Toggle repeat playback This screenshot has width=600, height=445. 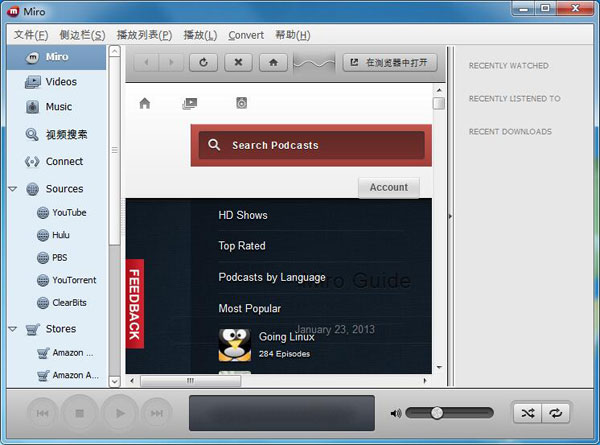556,413
